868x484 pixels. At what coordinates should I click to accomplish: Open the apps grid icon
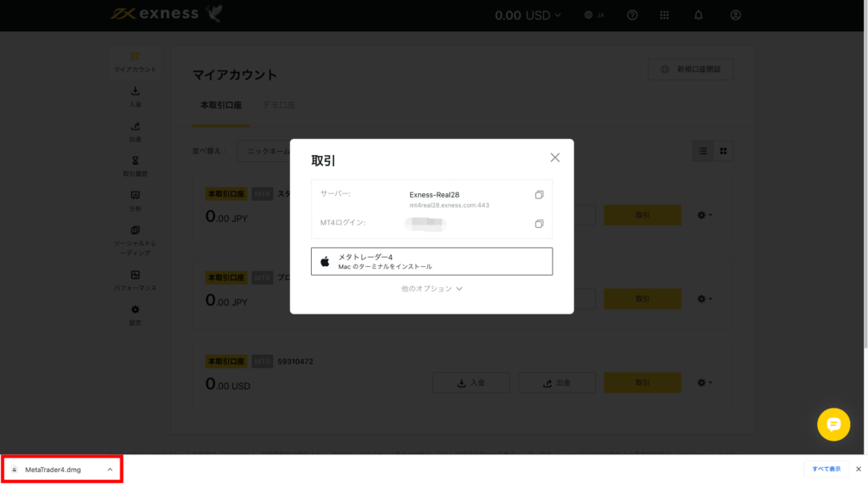click(x=665, y=15)
